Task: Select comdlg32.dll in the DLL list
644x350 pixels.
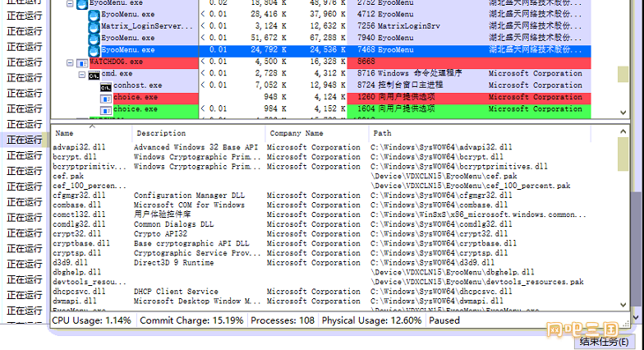Action: coord(79,224)
